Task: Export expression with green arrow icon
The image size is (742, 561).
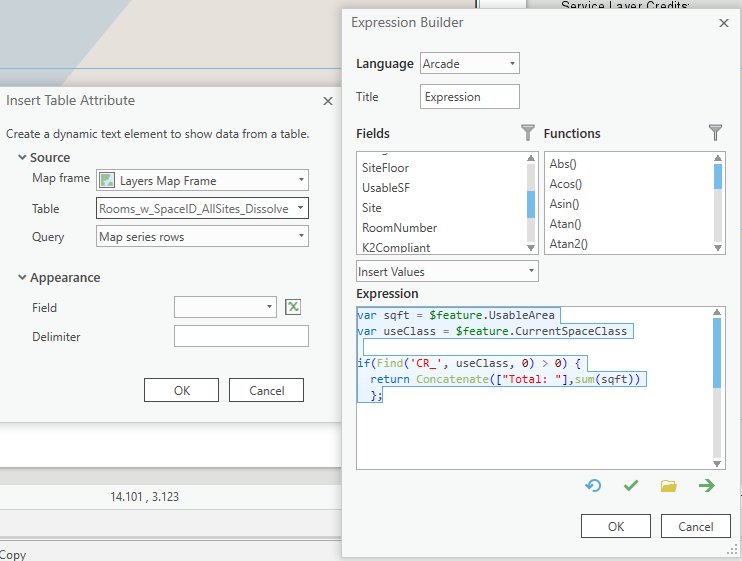Action: tap(707, 485)
